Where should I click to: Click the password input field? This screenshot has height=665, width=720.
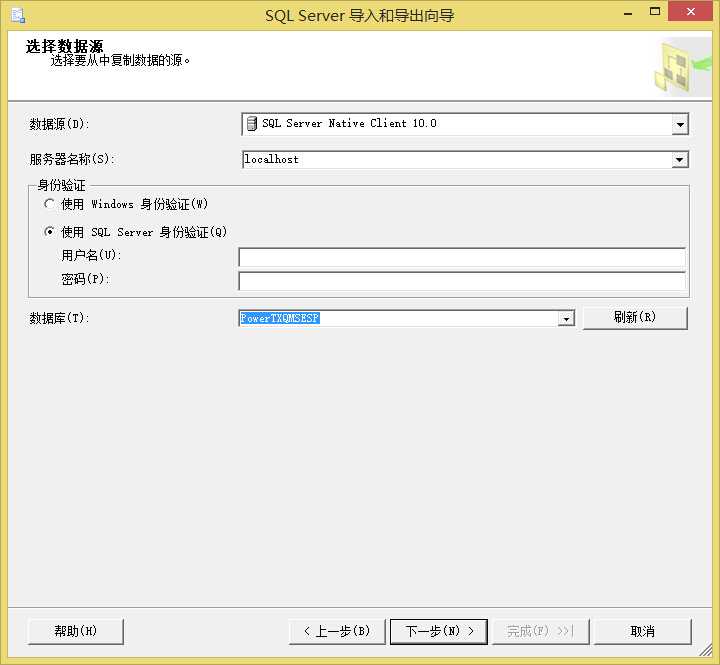pos(462,281)
